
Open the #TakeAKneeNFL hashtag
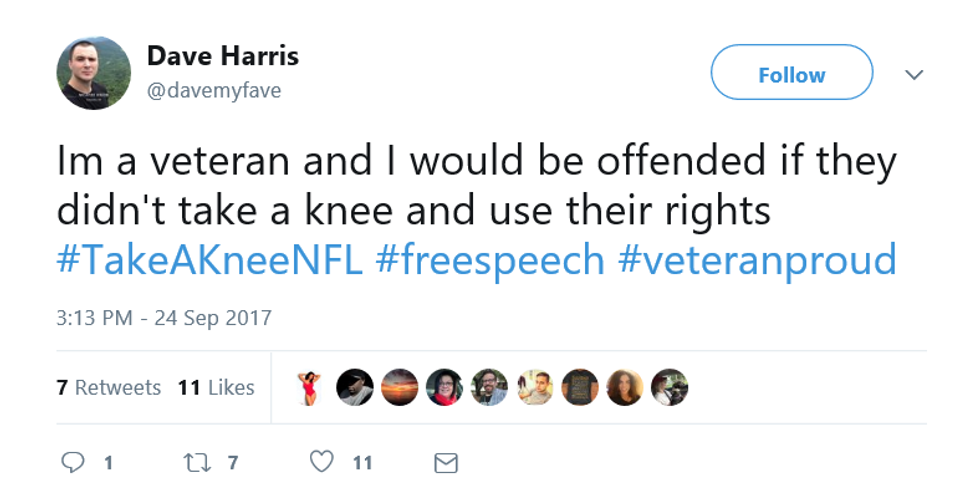coord(210,260)
